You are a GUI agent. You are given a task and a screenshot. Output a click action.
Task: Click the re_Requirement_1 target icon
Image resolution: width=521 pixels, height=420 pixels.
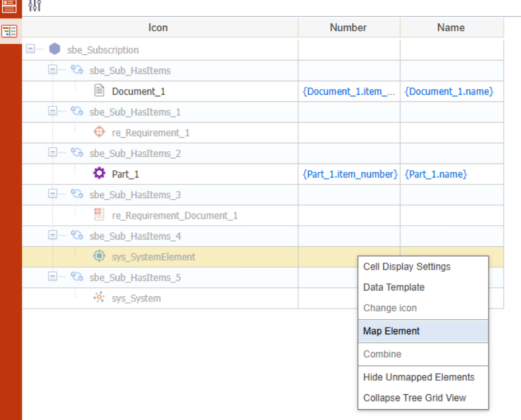click(99, 132)
